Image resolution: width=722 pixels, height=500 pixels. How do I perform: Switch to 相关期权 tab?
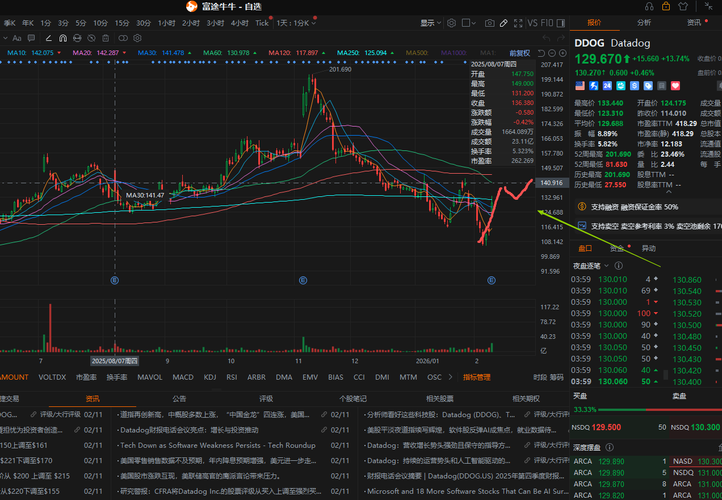click(526, 399)
